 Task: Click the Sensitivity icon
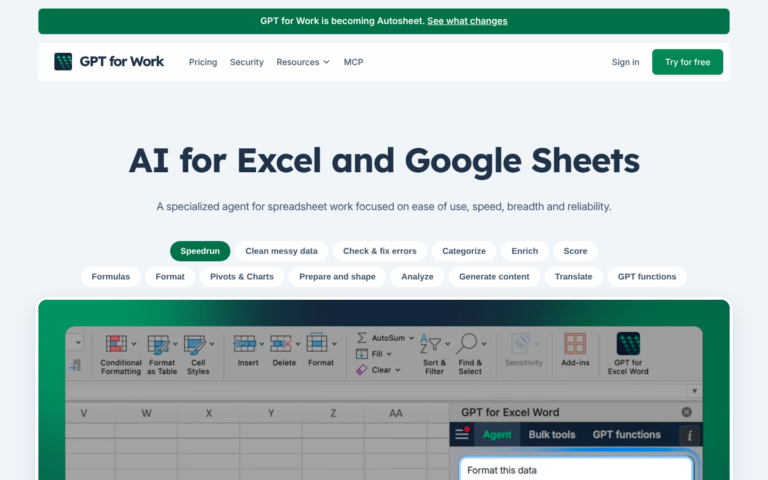coord(521,343)
